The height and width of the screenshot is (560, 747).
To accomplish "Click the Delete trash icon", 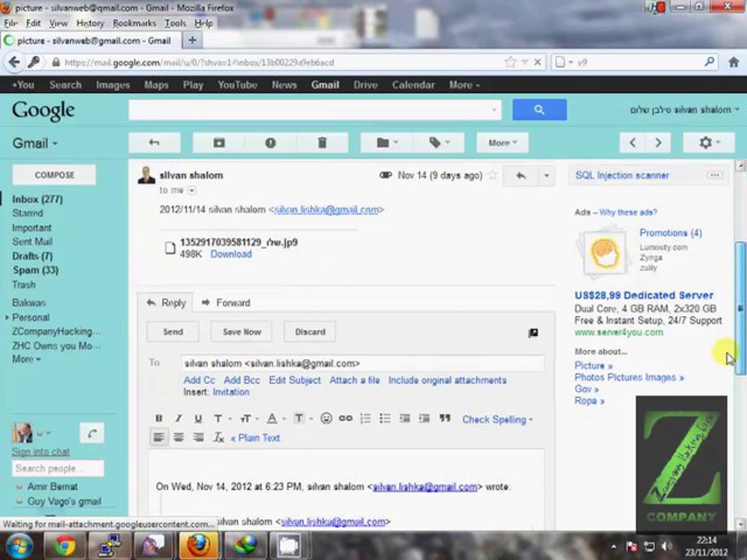I will coord(322,143).
